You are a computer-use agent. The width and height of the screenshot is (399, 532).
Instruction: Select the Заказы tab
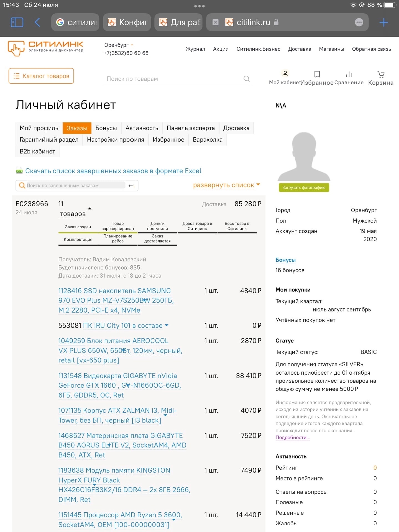pyautogui.click(x=77, y=128)
